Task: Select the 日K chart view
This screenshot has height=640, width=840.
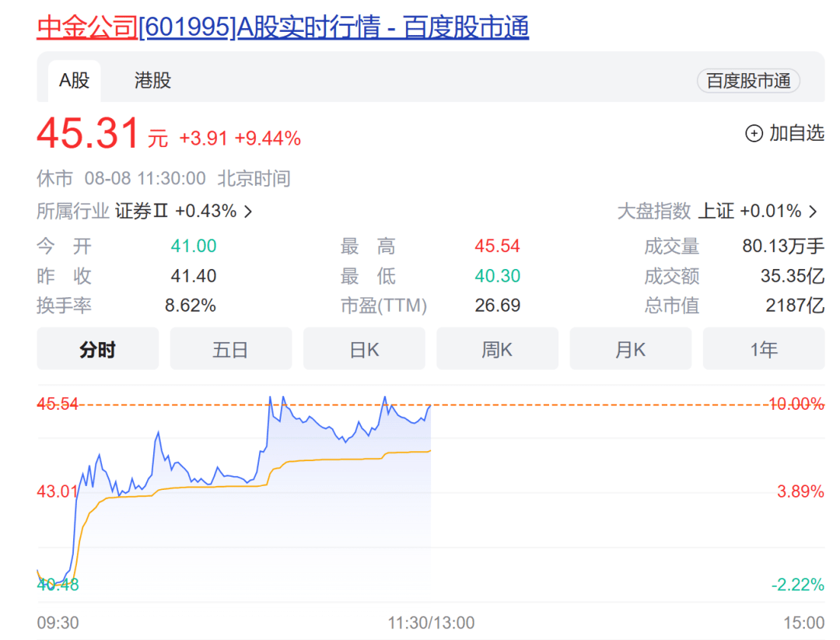Action: click(x=364, y=349)
